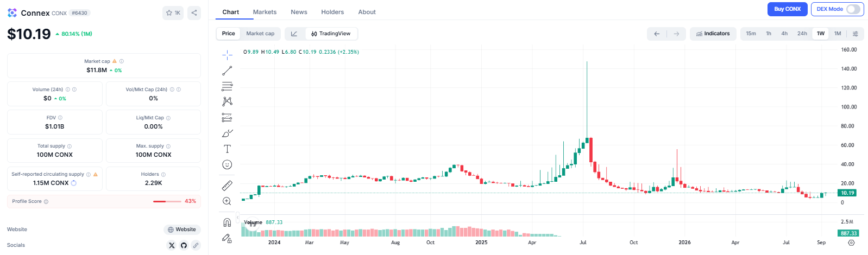
Task: Open the Indicators menu
Action: tap(713, 34)
